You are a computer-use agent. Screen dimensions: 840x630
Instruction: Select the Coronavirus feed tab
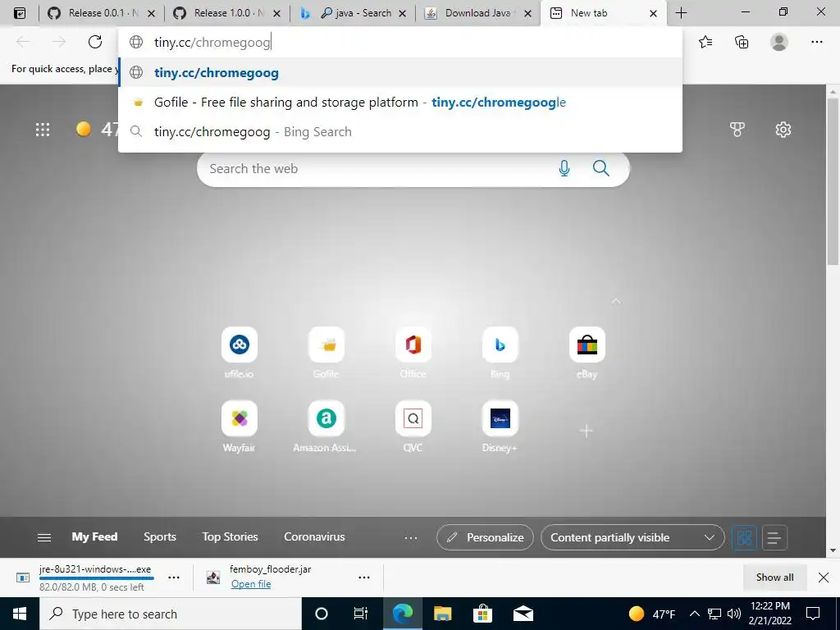(x=314, y=536)
